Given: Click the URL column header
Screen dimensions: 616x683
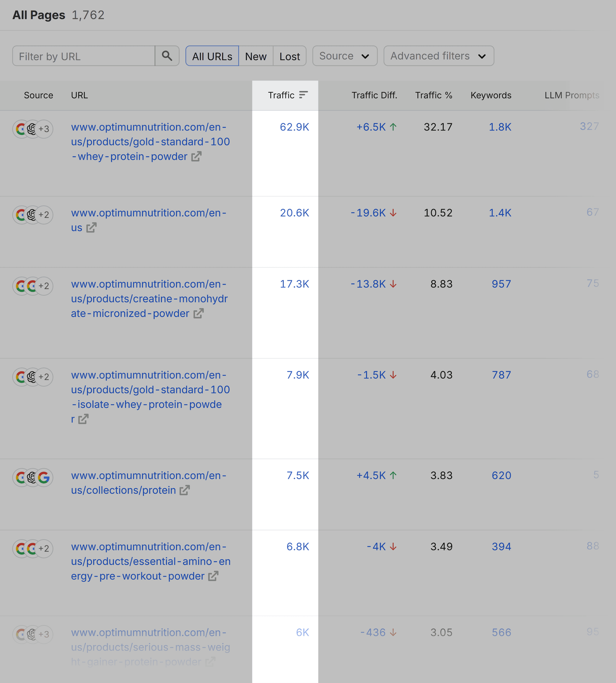Looking at the screenshot, I should click(x=80, y=95).
